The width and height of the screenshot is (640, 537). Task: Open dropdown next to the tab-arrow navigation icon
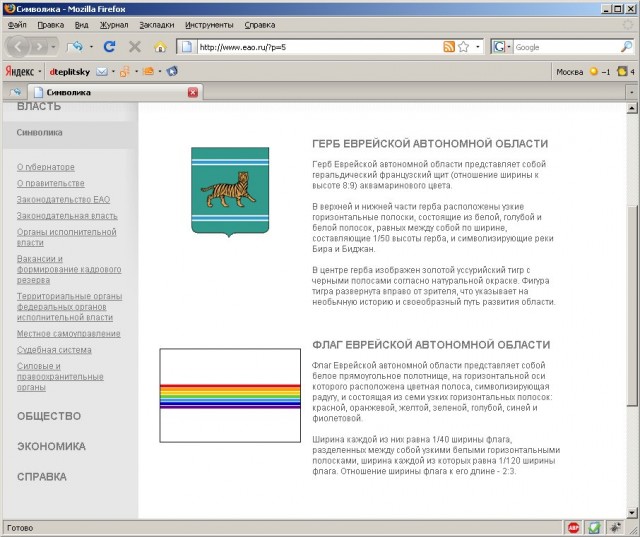click(x=91, y=47)
